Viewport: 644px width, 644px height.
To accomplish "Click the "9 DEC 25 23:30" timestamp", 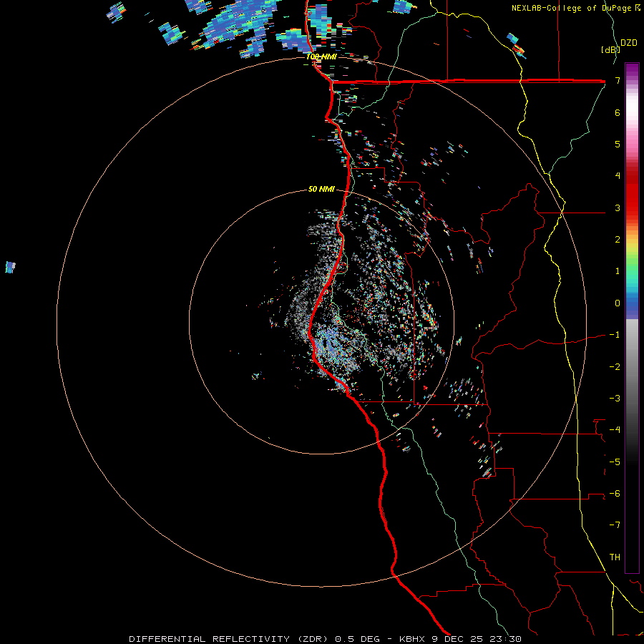I will (477, 639).
